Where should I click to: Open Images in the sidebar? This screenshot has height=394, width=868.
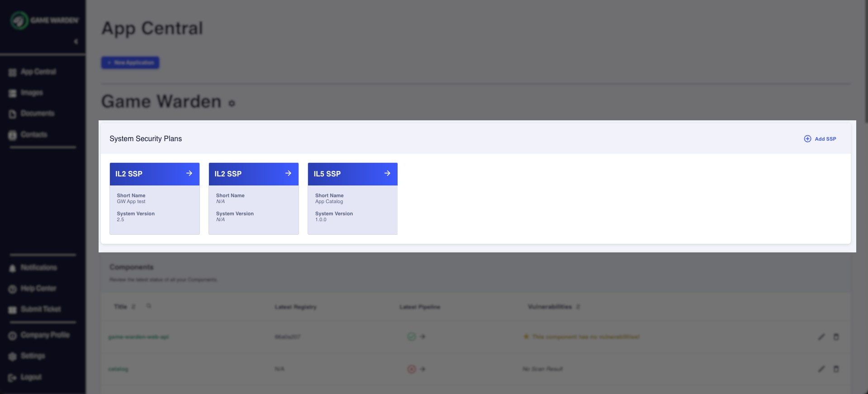click(26, 93)
